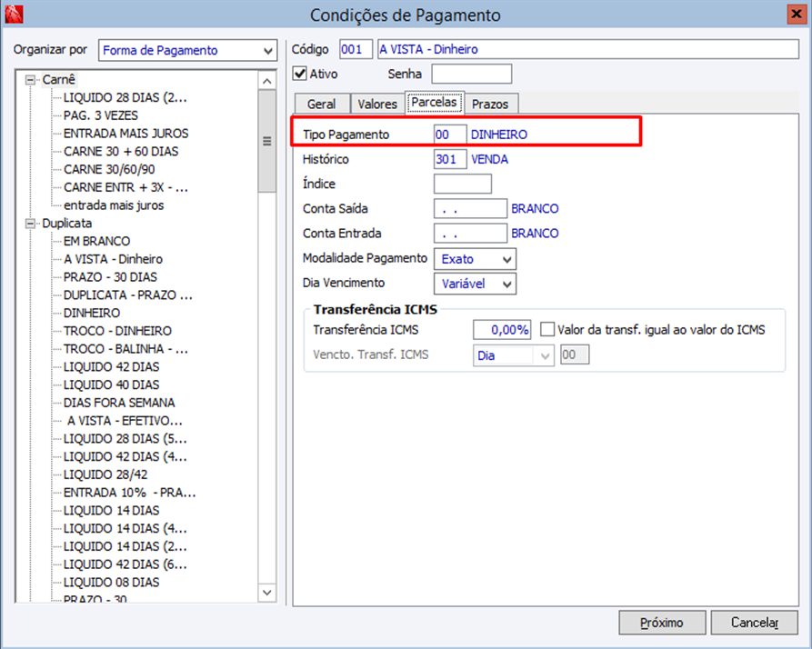This screenshot has width=812, height=649.
Task: Select tree item LIQUIDO 28/42
Action: [105, 474]
